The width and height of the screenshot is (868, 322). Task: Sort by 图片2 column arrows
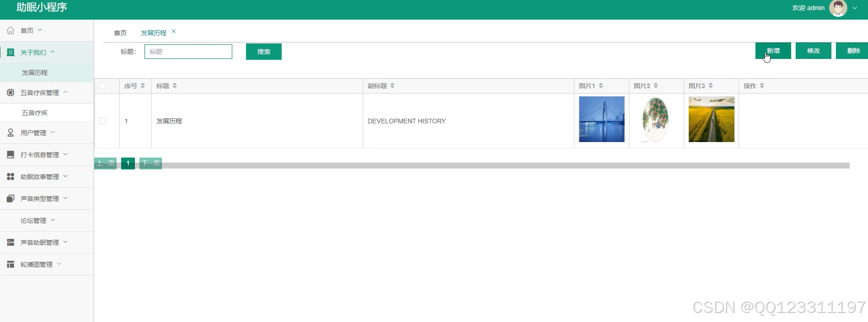click(x=656, y=86)
